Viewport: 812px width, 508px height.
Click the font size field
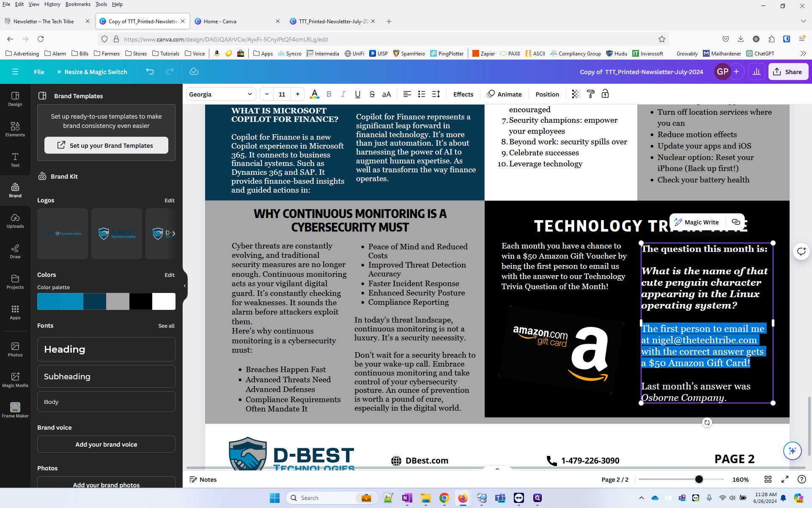pyautogui.click(x=282, y=94)
